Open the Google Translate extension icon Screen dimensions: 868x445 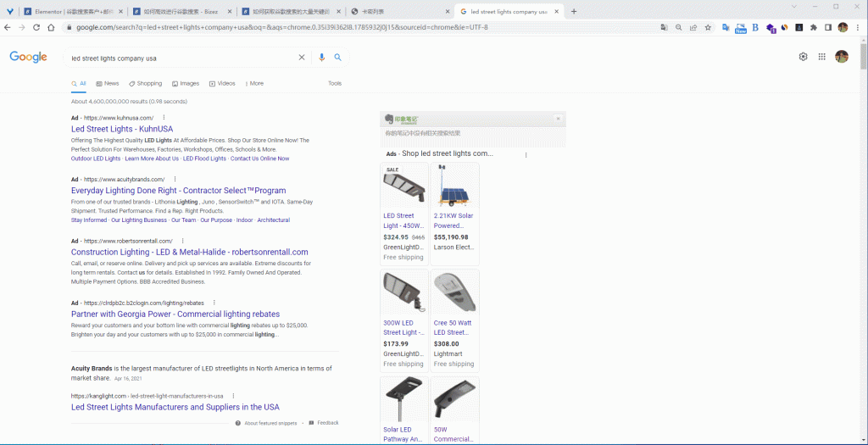coord(726,27)
